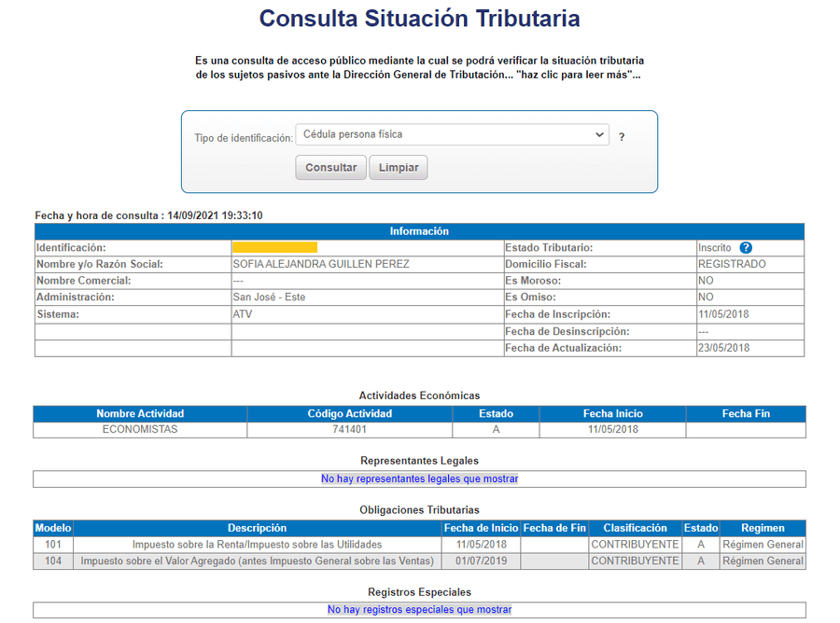Click the Modelo column header

click(53, 528)
